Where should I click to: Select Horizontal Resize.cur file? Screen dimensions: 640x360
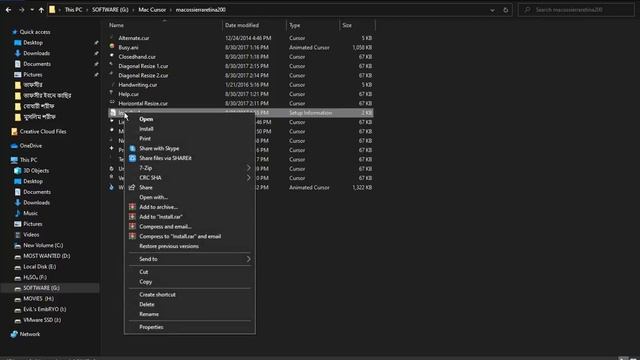coord(143,104)
